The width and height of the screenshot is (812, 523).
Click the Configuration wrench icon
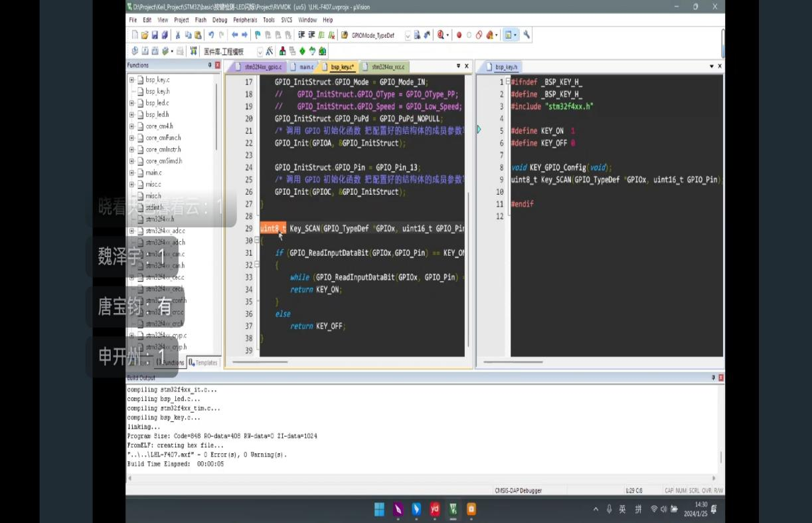pos(527,35)
